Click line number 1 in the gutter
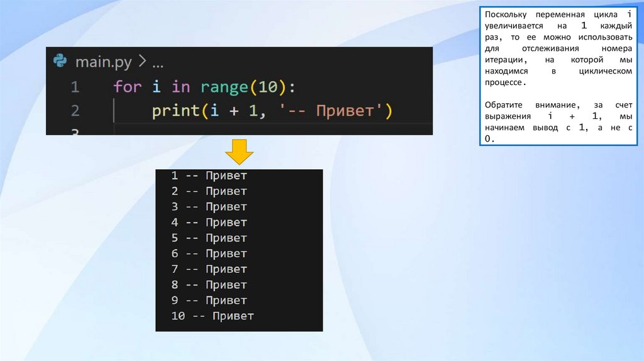This screenshot has height=361, width=644. pyautogui.click(x=75, y=87)
